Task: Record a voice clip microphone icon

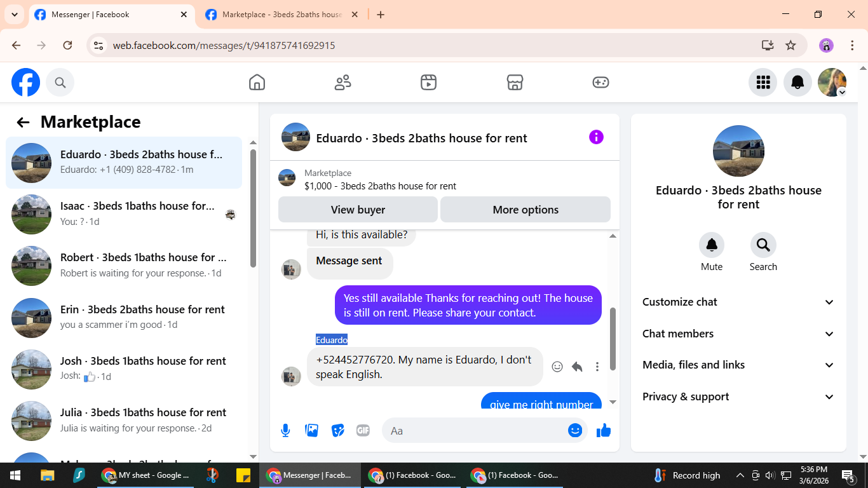Action: click(285, 431)
